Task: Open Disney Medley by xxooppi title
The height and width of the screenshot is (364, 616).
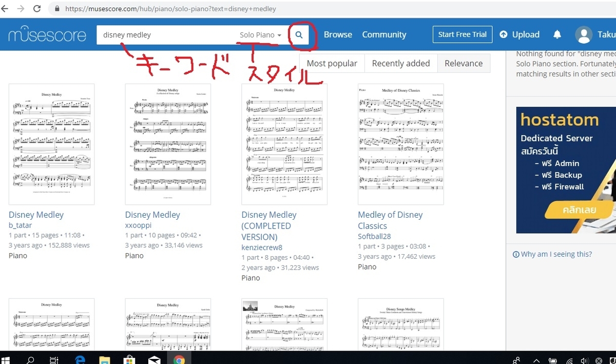Action: [x=152, y=215]
